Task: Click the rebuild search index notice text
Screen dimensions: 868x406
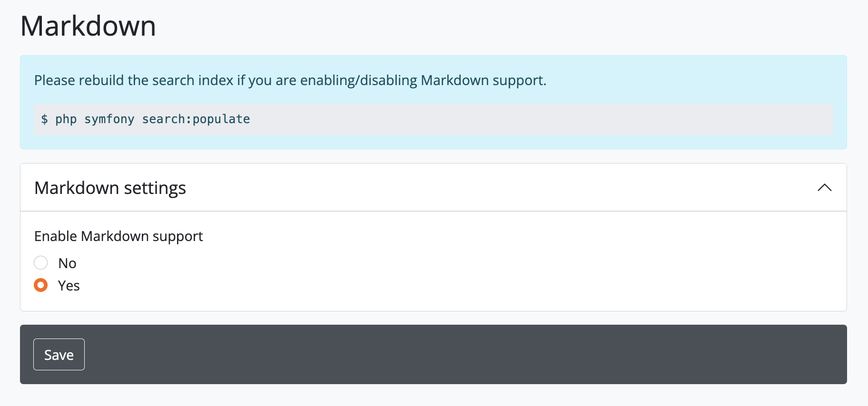Action: 290,80
